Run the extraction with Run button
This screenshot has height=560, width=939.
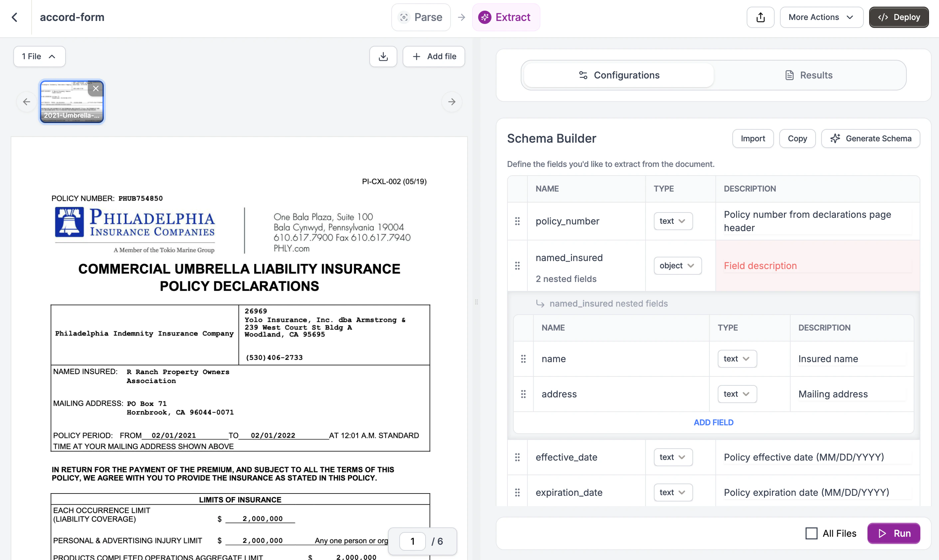point(893,533)
